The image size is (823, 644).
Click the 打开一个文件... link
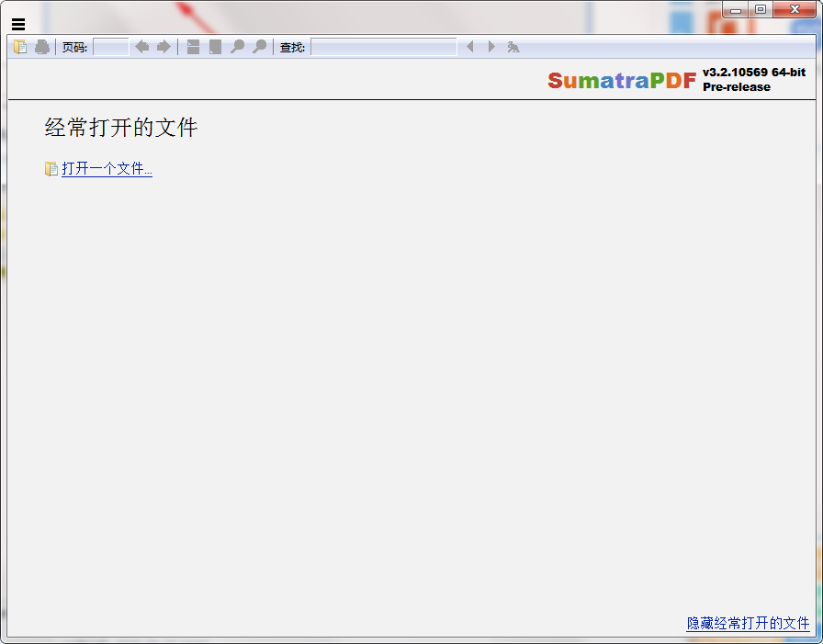107,168
